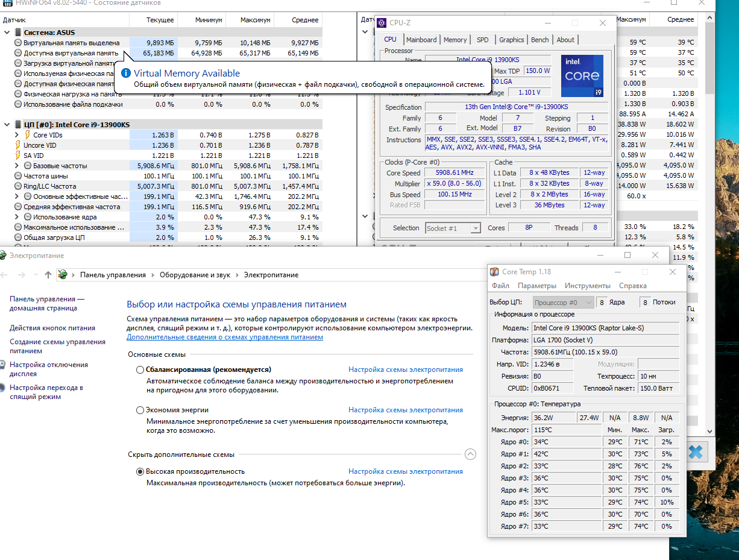The height and width of the screenshot is (560, 739).
Task: Open the About tab in CPU-Z
Action: [565, 40]
